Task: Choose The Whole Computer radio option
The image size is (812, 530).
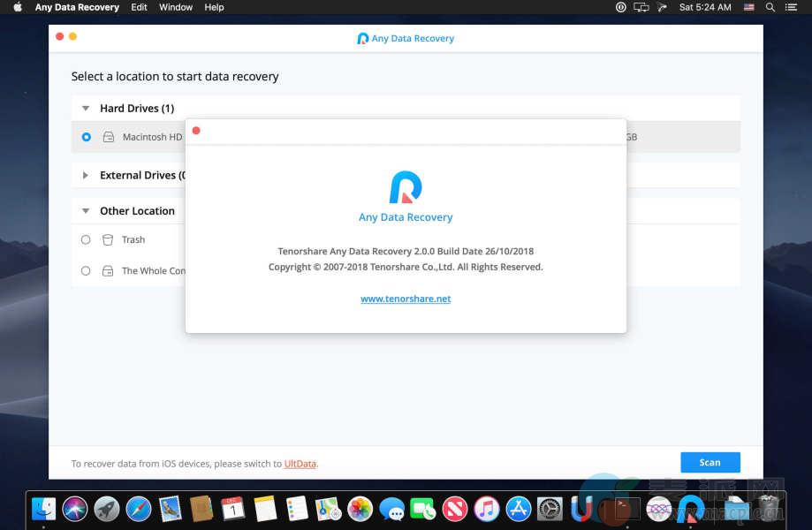Action: tap(86, 271)
